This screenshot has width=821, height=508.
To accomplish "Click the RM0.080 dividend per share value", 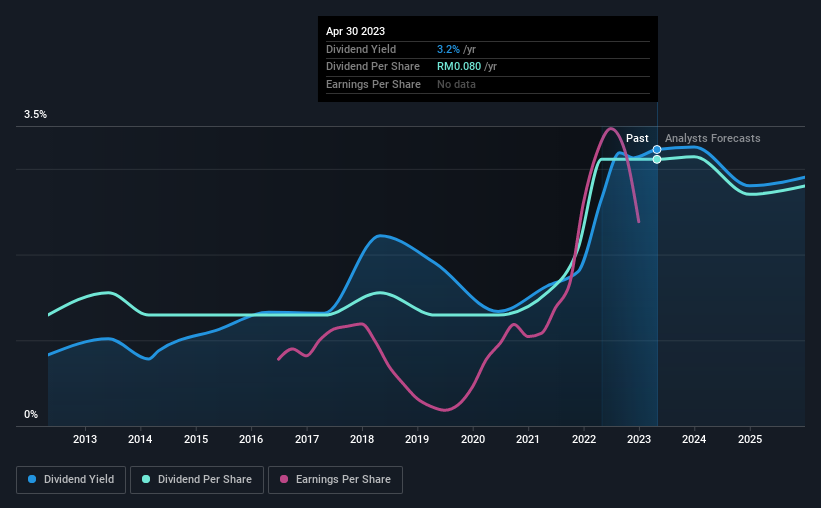I will [459, 67].
